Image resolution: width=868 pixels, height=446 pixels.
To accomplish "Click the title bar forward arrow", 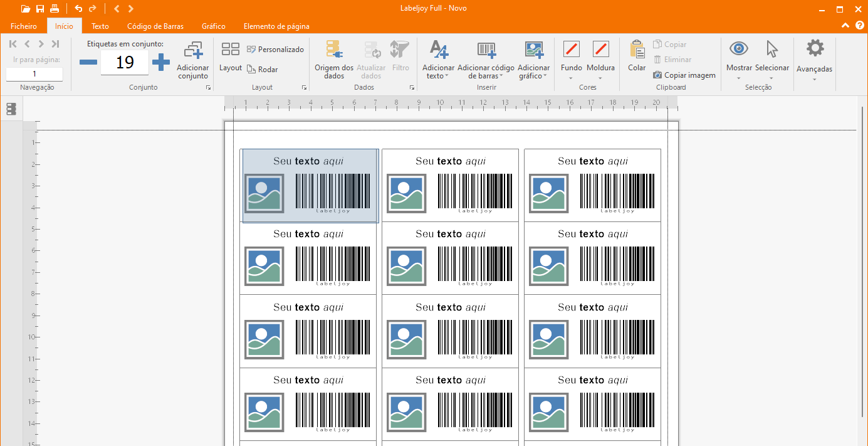I will [x=130, y=9].
